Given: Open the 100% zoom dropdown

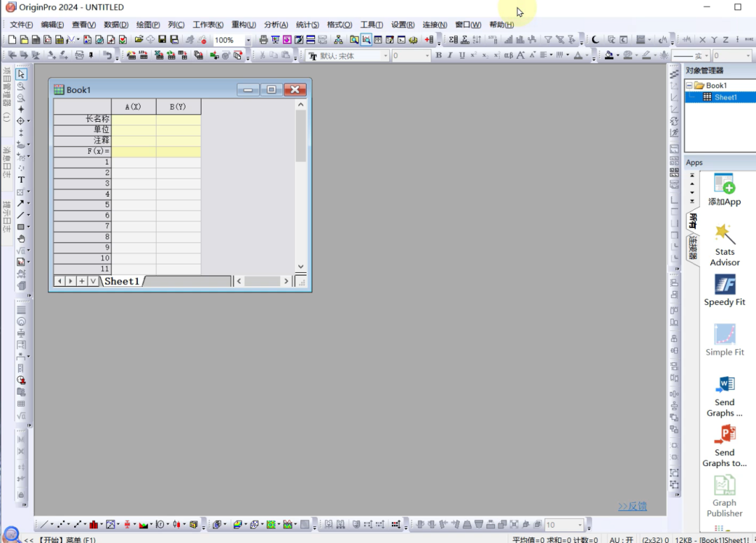Looking at the screenshot, I should 248,41.
